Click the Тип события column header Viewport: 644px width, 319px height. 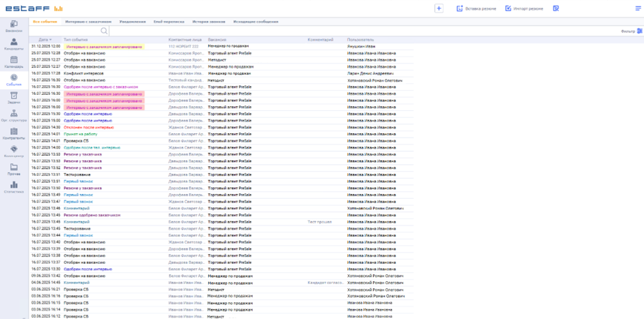75,40
